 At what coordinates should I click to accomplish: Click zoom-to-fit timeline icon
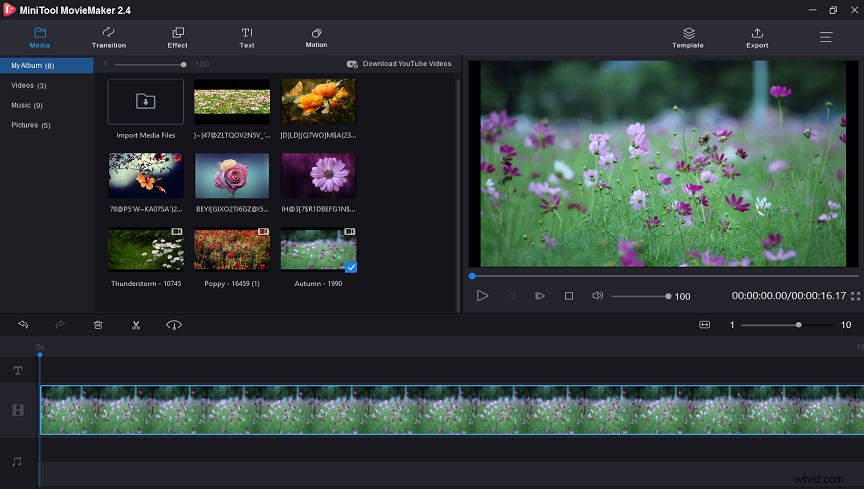tap(704, 325)
